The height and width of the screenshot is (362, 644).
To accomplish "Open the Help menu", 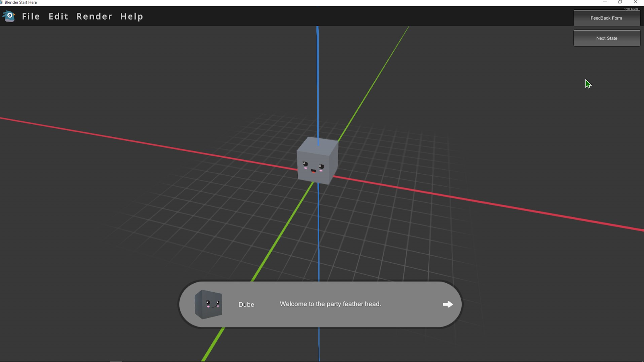I will pos(132,16).
